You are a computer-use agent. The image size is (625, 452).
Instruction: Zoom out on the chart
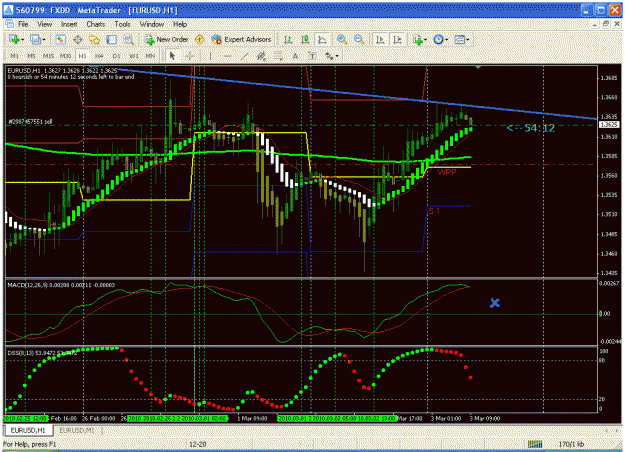(x=359, y=39)
